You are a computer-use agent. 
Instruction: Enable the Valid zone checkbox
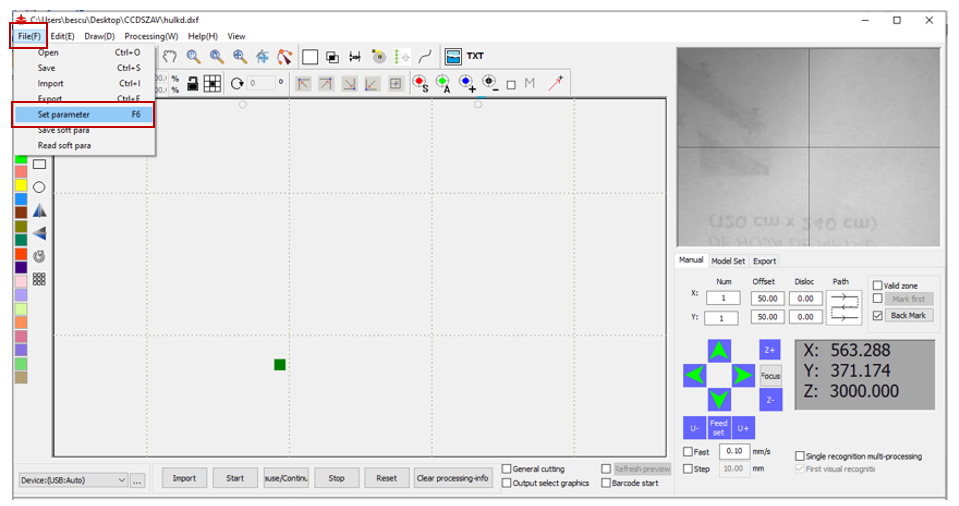tap(878, 285)
